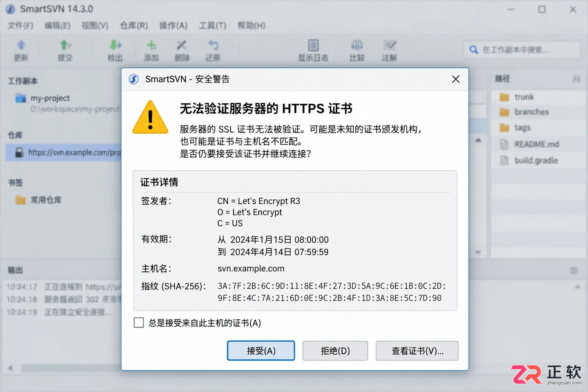The image size is (588, 392).
Task: Select README.md in the path list
Action: pos(539,144)
